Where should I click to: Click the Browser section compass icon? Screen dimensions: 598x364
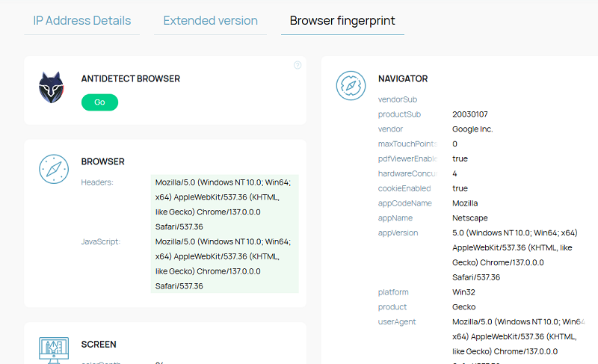pyautogui.click(x=54, y=169)
